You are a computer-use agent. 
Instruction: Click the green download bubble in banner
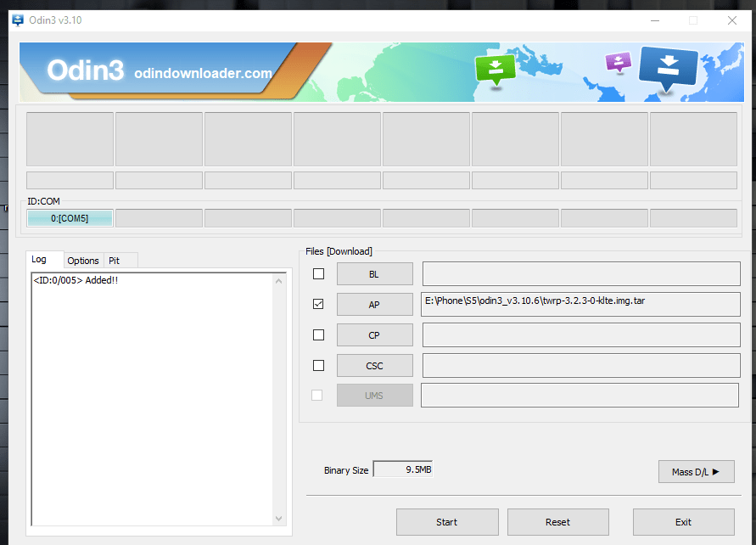point(496,70)
